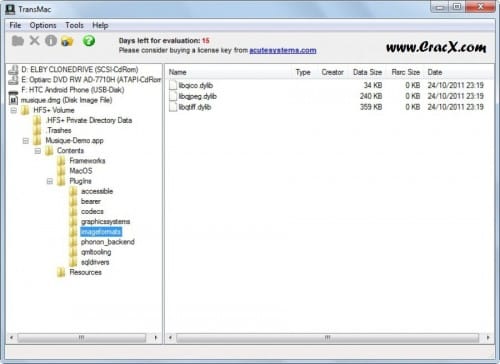The width and height of the screenshot is (500, 364).
Task: Collapse the Musique-Demo.app tree node
Action: point(26,141)
